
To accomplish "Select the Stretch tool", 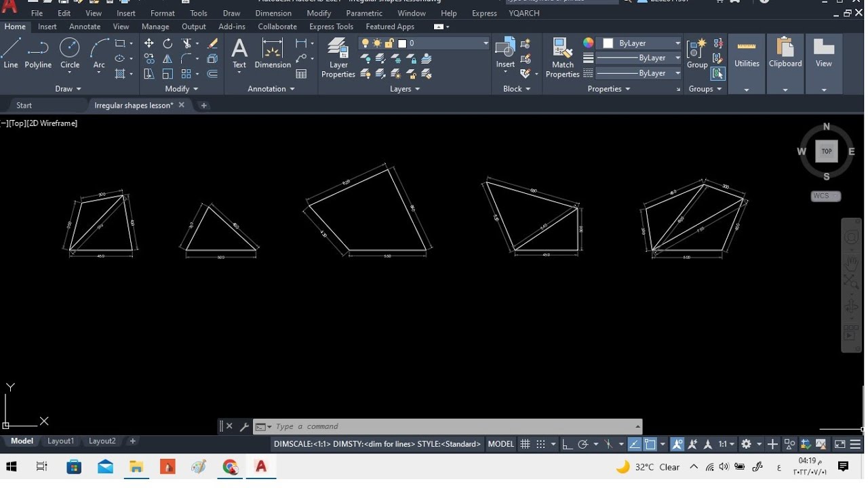I will point(149,74).
